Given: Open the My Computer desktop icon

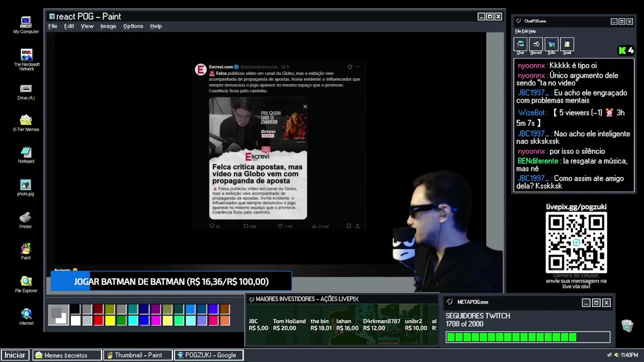Looking at the screenshot, I should point(26,25).
